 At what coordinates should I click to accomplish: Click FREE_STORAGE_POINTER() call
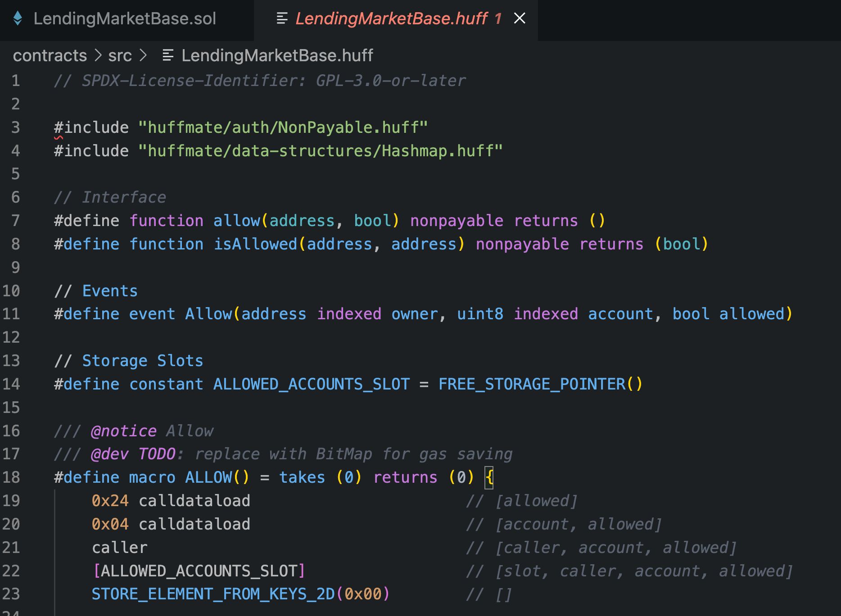[541, 384]
